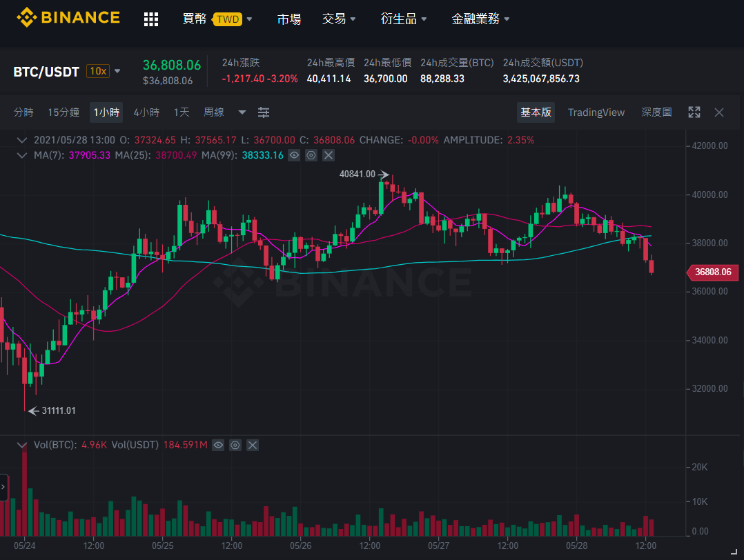744x560 pixels.
Task: Toggle MA lines visibility eye icon
Action: point(294,155)
